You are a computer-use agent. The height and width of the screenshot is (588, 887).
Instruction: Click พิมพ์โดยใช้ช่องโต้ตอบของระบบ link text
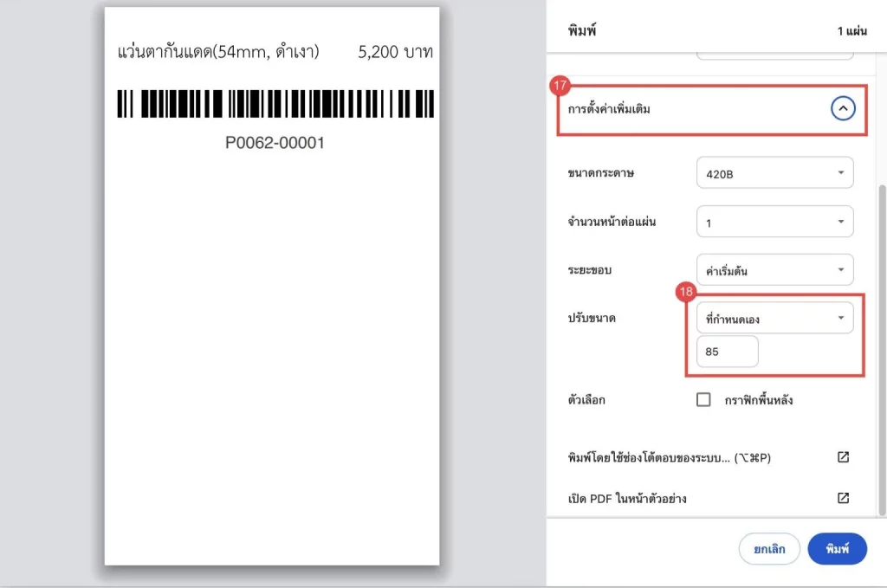click(670, 457)
